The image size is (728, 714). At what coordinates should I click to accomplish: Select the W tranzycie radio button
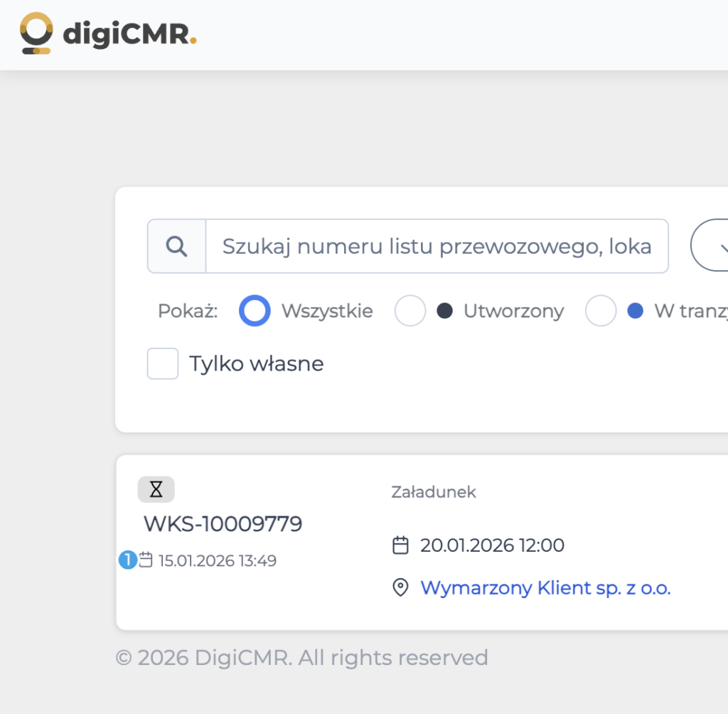[601, 311]
